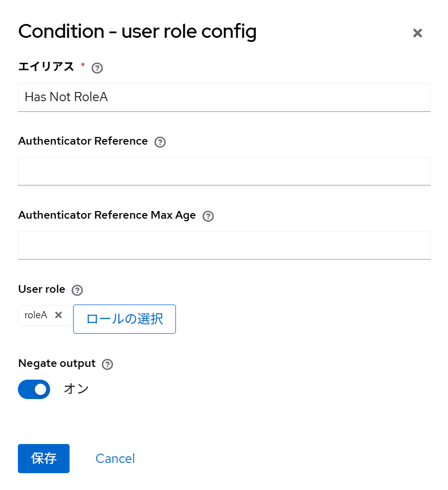Click the Authenticator Reference text box
The image size is (448, 490).
(224, 171)
